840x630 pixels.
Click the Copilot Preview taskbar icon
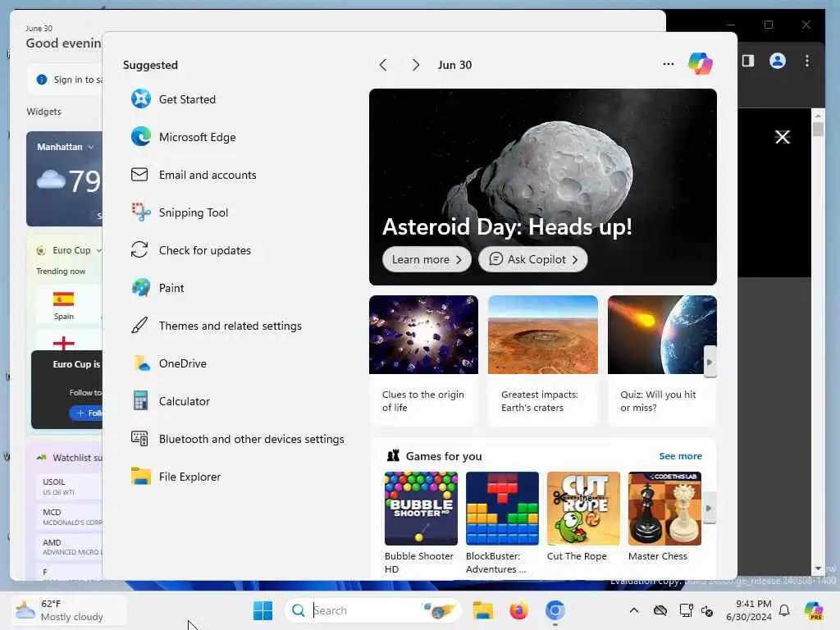tap(814, 610)
